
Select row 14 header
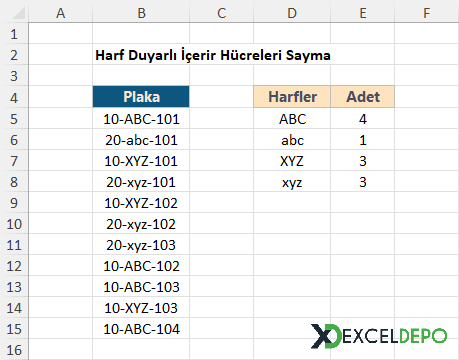click(14, 308)
